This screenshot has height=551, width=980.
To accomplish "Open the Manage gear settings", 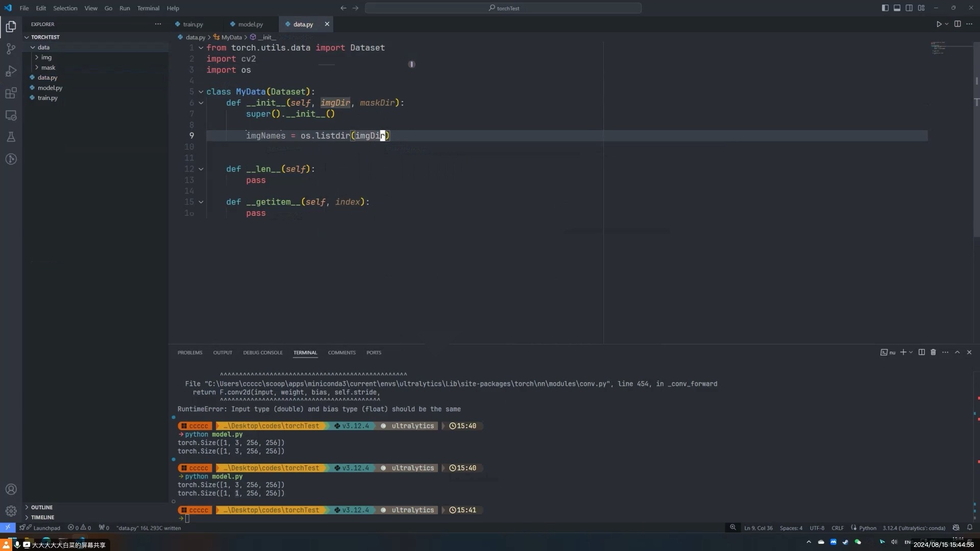I will [x=11, y=511].
